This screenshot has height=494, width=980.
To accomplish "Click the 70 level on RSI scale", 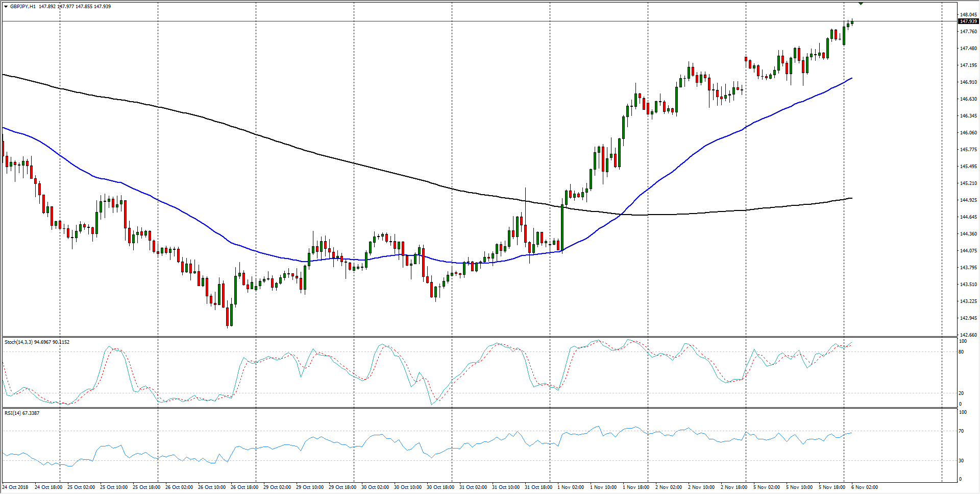I will [x=961, y=431].
